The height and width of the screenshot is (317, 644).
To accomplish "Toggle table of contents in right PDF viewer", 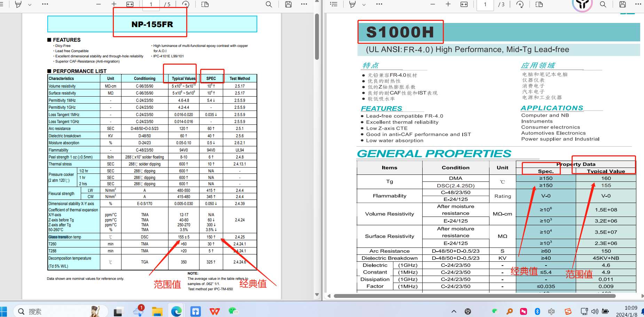I will click(x=333, y=4).
